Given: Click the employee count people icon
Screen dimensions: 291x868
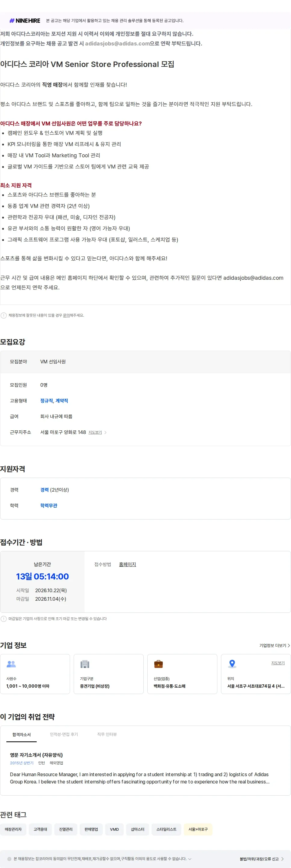Looking at the screenshot, I should tap(11, 664).
